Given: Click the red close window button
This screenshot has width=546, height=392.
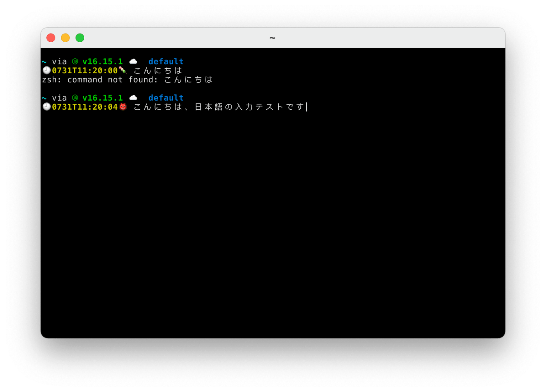Looking at the screenshot, I should point(51,38).
